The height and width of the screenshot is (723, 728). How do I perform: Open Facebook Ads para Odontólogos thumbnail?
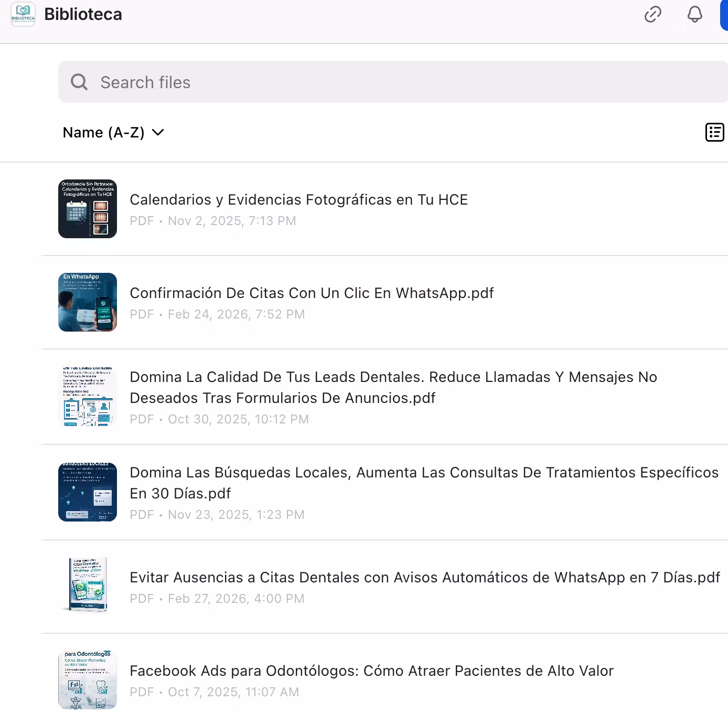click(88, 680)
